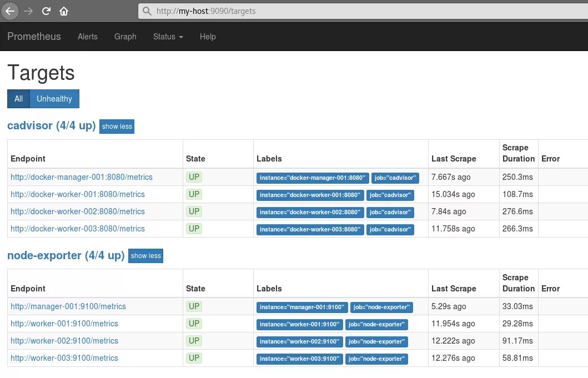Expand the Status dropdown menu
The image size is (588, 378).
(168, 37)
